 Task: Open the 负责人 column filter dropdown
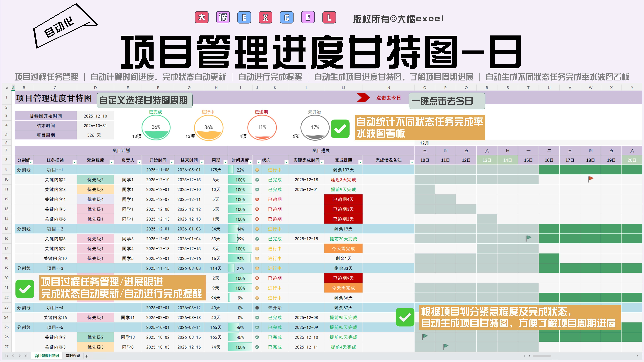coord(139,162)
